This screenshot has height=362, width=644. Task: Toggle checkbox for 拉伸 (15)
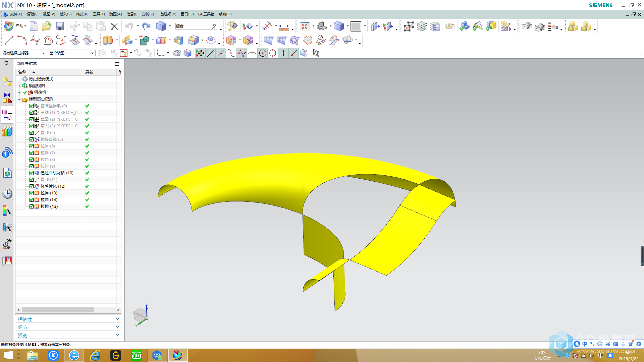tap(32, 206)
